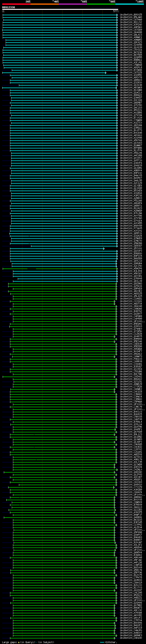The height and width of the screenshot is (644, 146).
Task: Click label UniRef100_C5WR68
Action: coord(131,65)
